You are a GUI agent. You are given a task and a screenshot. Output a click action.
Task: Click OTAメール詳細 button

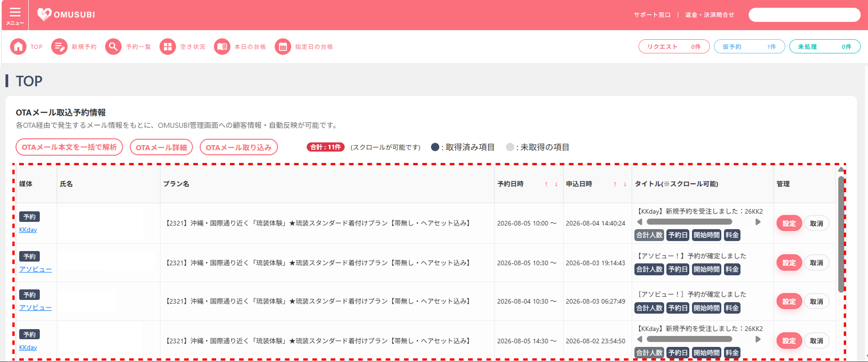tap(161, 147)
